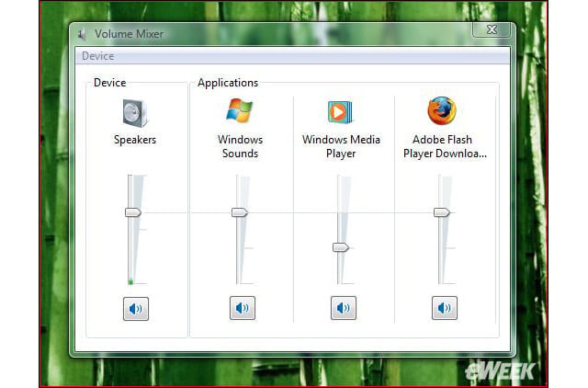Click the Speakers label text

tap(135, 140)
